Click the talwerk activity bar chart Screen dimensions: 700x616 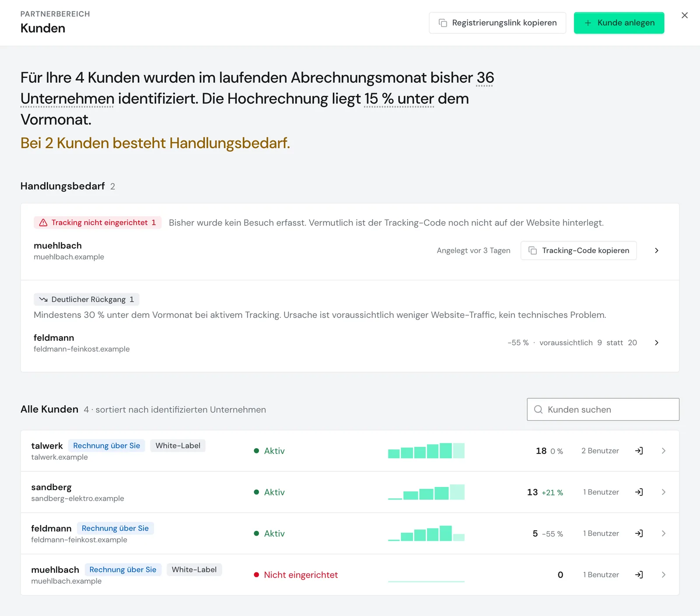[426, 451]
